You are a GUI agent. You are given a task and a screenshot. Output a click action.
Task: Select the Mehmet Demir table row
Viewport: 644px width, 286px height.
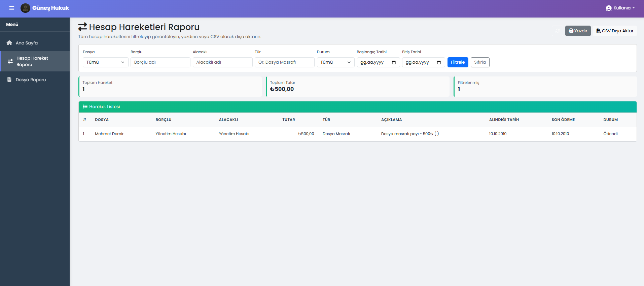109,134
